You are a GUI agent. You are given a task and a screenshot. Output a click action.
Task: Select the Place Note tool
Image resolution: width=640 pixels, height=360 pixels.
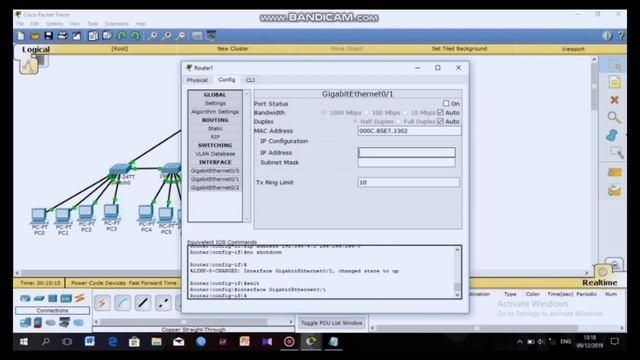[x=614, y=82]
